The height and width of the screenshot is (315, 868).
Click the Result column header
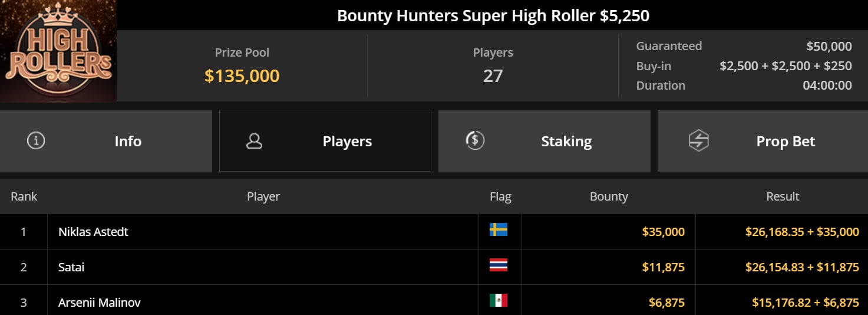[x=783, y=196]
